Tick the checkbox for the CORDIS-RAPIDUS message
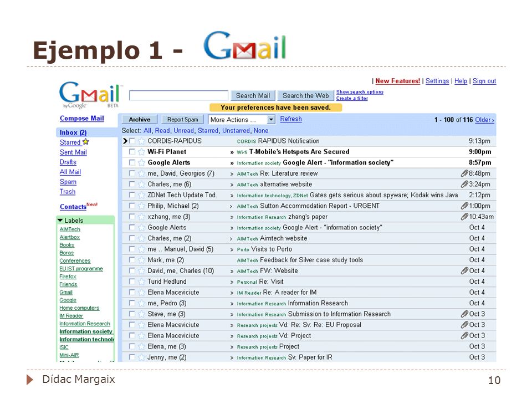 132,141
